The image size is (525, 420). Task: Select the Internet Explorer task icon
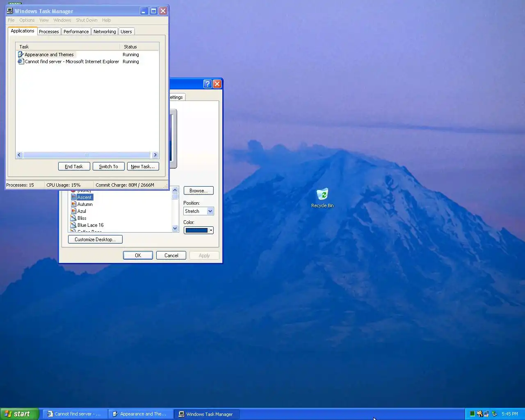click(x=21, y=61)
